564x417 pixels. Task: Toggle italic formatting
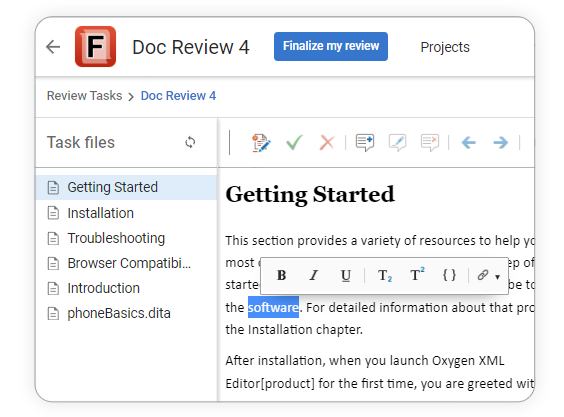tap(314, 276)
